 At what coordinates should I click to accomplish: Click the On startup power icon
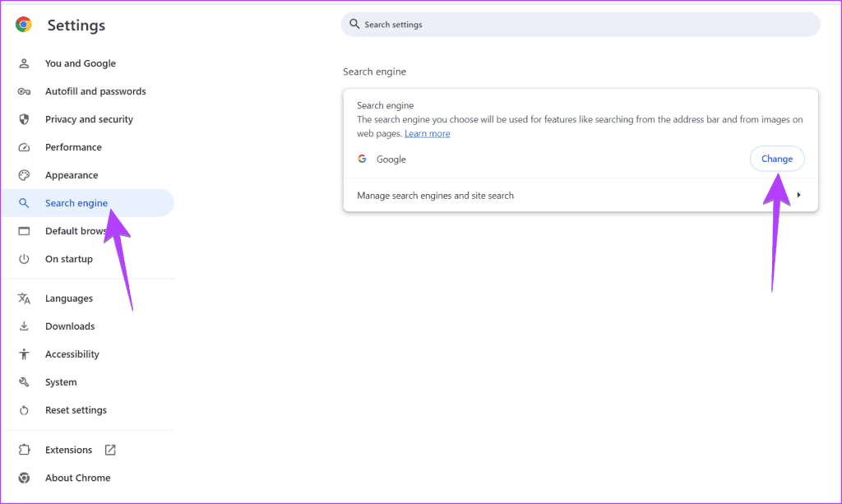click(x=24, y=259)
